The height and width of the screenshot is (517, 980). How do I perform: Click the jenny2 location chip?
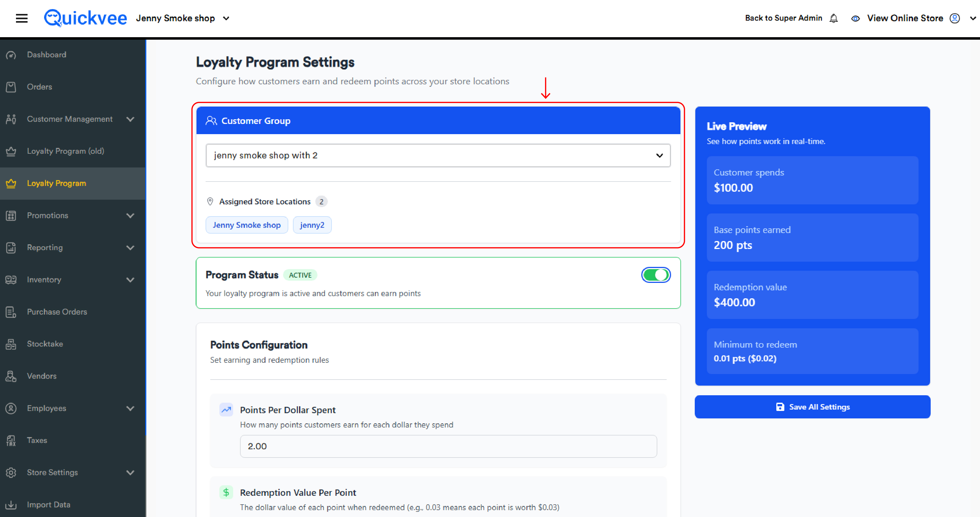(312, 225)
